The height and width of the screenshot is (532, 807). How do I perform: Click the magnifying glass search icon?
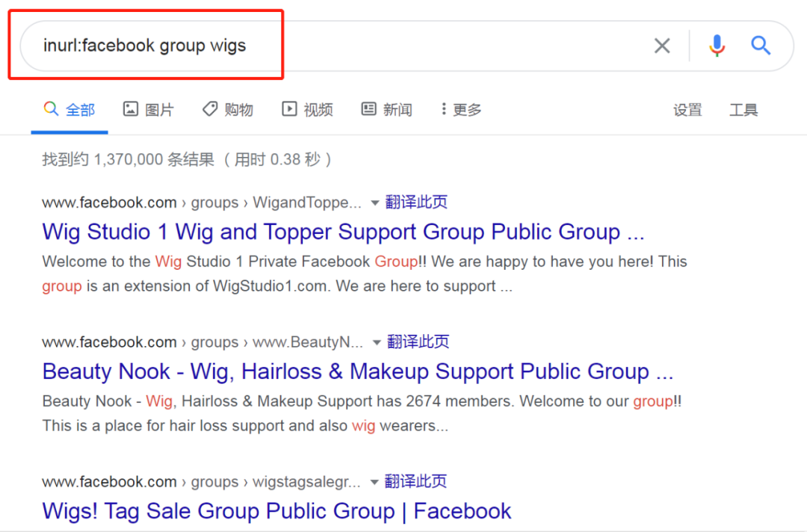click(x=761, y=46)
